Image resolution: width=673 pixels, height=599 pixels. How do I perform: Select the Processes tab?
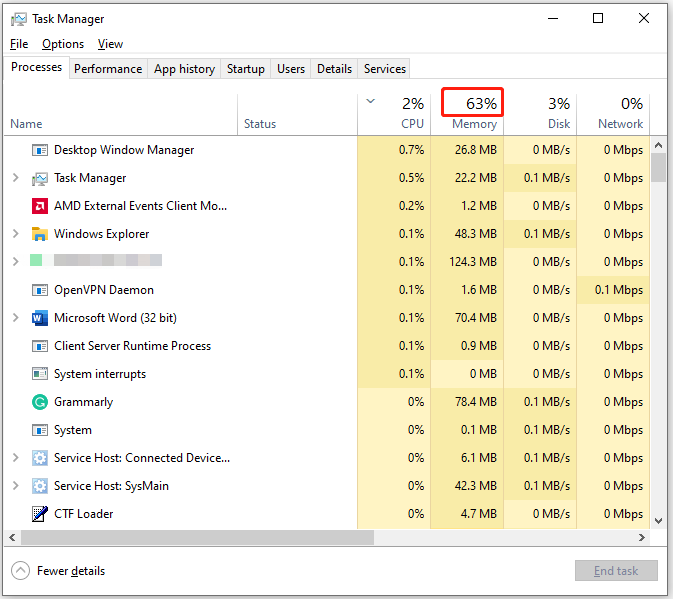pyautogui.click(x=36, y=67)
